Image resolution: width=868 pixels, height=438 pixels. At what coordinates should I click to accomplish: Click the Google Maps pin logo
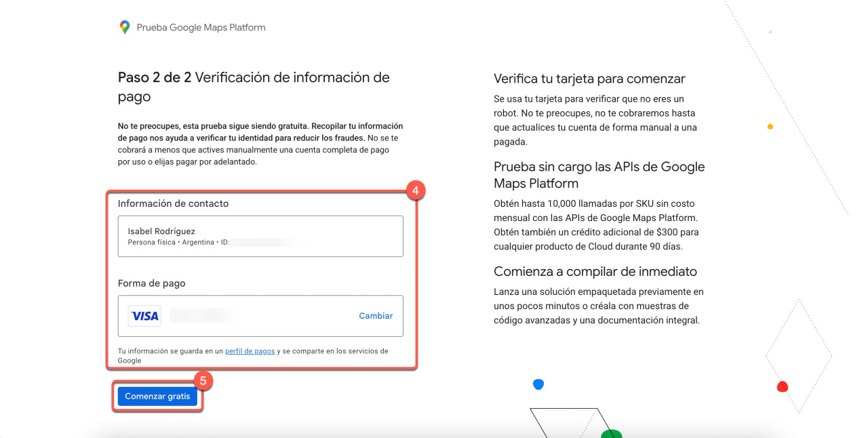pyautogui.click(x=124, y=27)
